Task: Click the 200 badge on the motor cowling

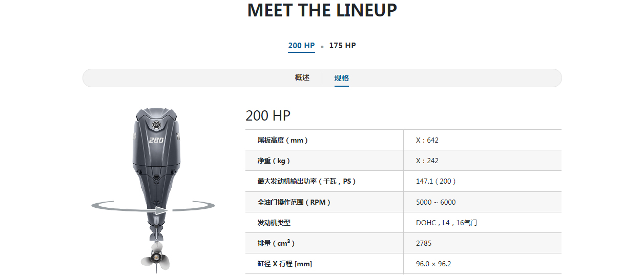Action: coord(156,140)
